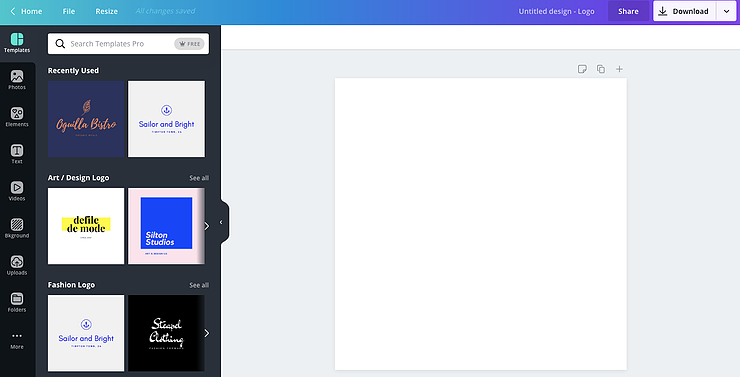The image size is (740, 377).
Task: Select the Aguilla Bistro template
Action: point(86,119)
